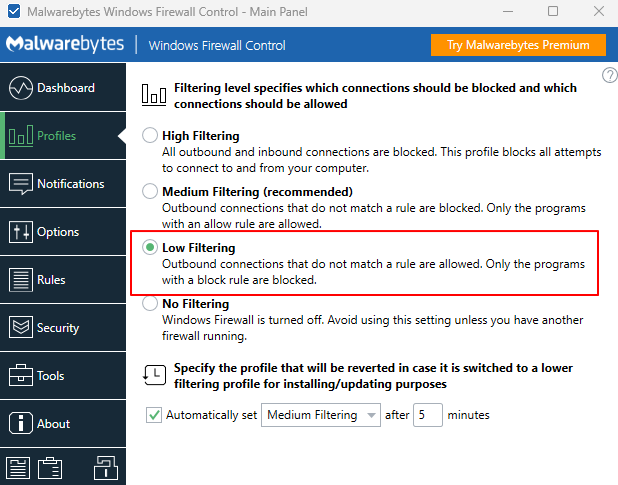The width and height of the screenshot is (618, 485).
Task: Click the Notifications speech bubble icon
Action: [21, 184]
